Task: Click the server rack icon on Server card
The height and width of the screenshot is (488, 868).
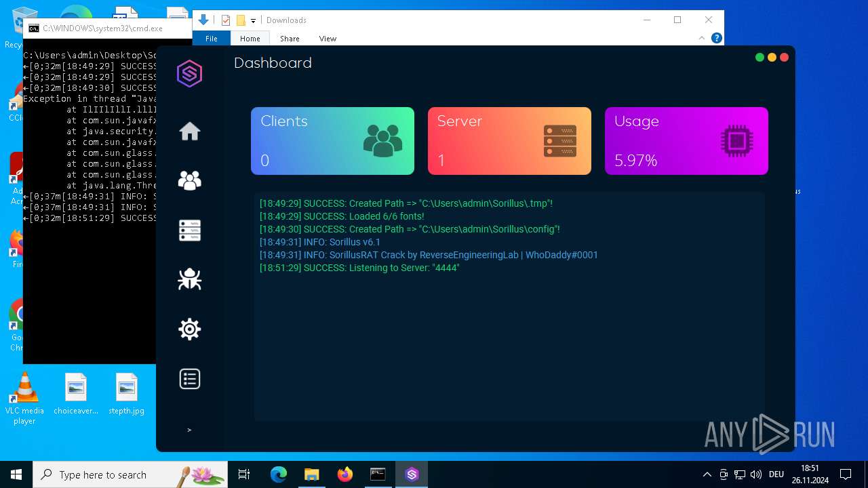Action: (560, 141)
